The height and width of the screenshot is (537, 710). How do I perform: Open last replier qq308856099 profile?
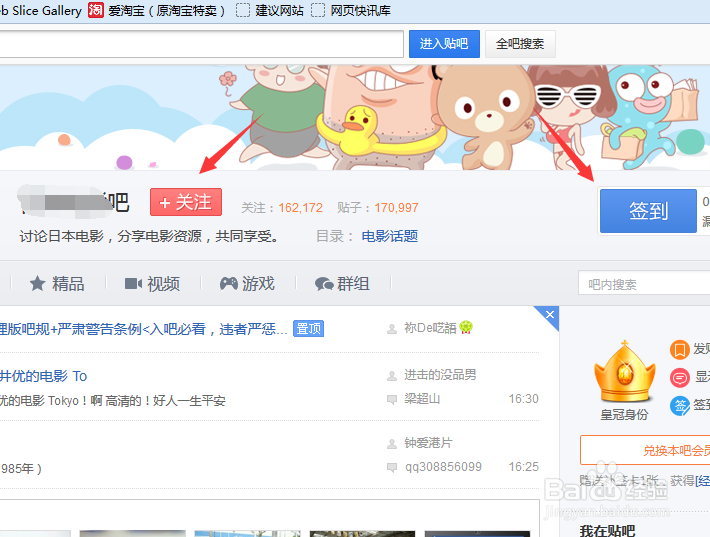[x=443, y=467]
